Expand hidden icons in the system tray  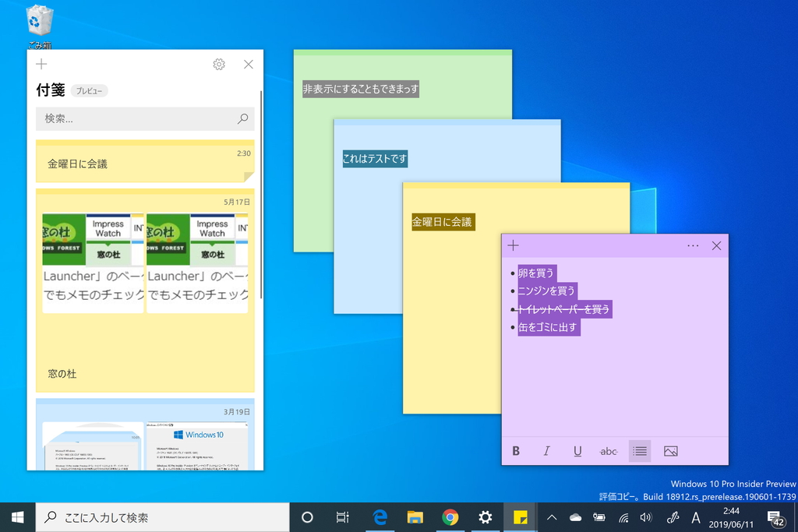coord(552,516)
